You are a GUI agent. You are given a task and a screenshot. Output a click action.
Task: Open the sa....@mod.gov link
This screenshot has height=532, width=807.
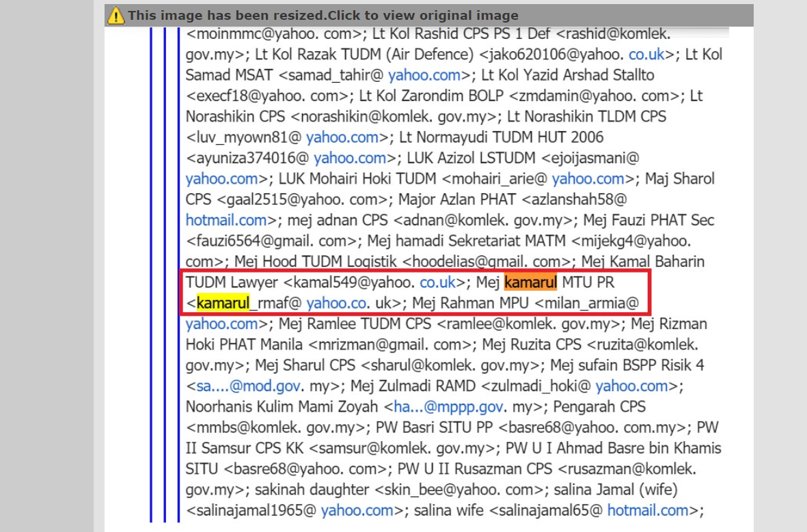tap(248, 386)
